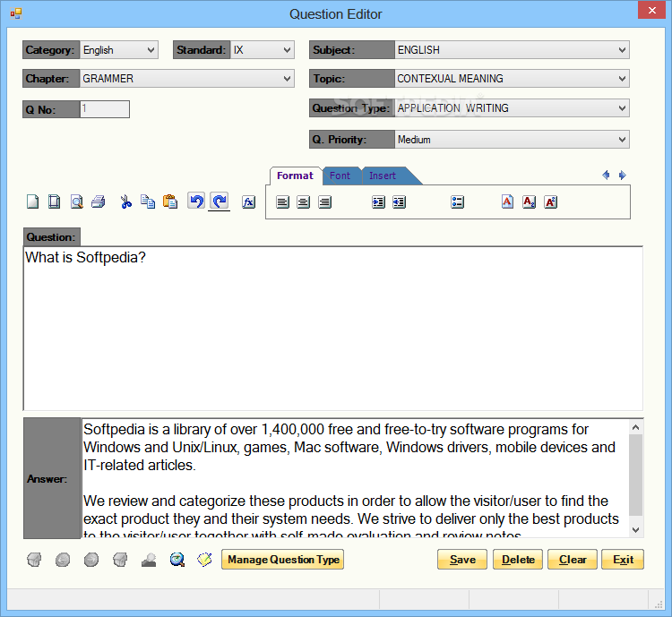
Task: Click the page layout icon beside New
Action: [x=54, y=201]
